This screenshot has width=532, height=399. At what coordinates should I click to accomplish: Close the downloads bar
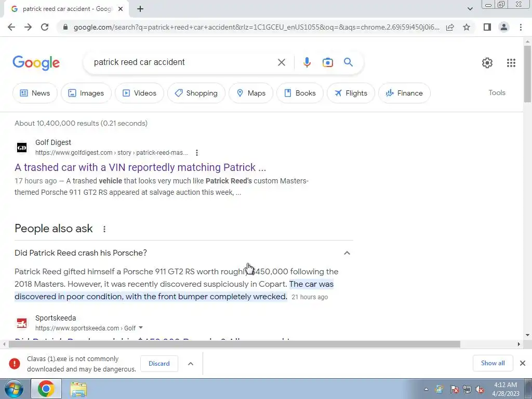(x=523, y=363)
